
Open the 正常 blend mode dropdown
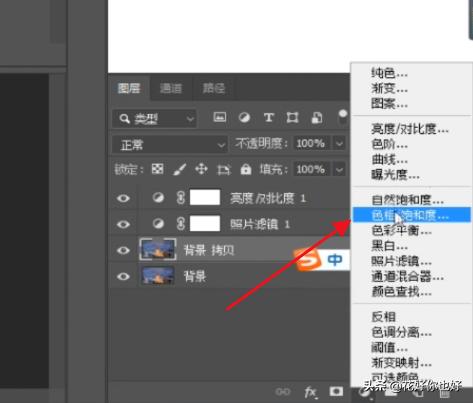coord(170,145)
